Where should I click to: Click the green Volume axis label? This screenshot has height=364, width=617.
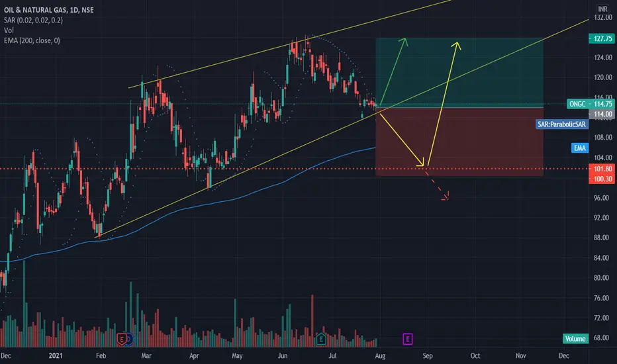(x=575, y=339)
